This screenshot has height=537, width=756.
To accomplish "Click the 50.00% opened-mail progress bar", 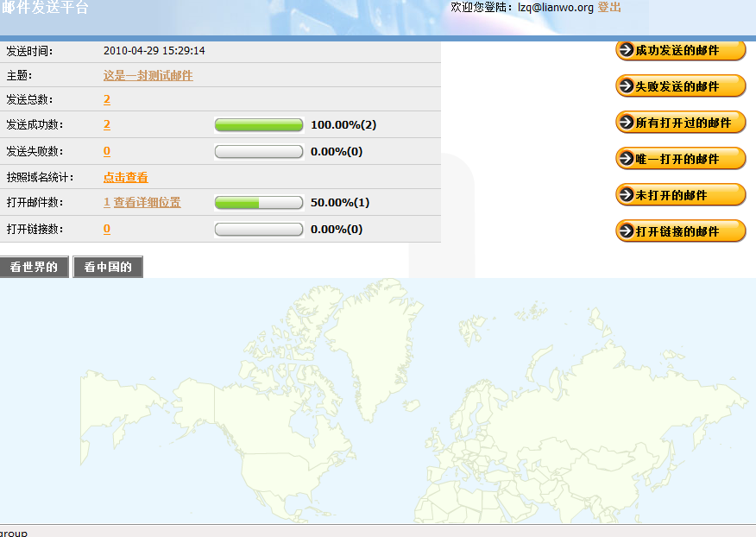I will [x=259, y=203].
